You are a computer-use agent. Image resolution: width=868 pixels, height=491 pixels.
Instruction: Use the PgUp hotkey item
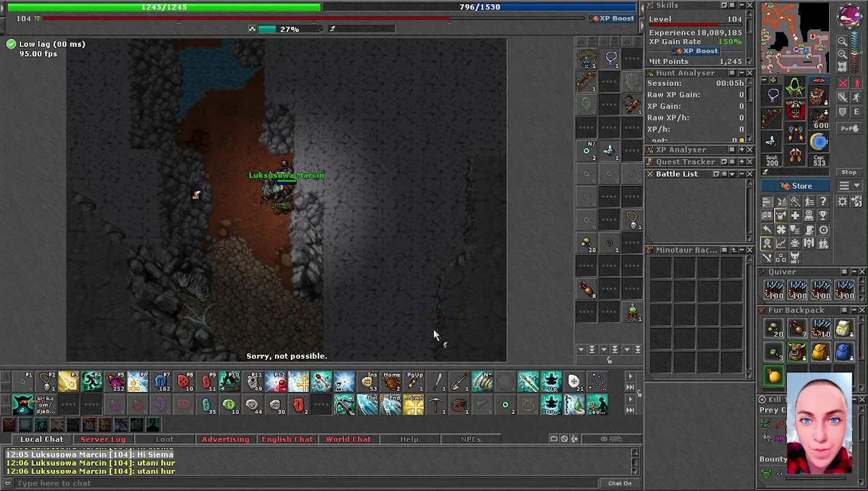(x=414, y=382)
